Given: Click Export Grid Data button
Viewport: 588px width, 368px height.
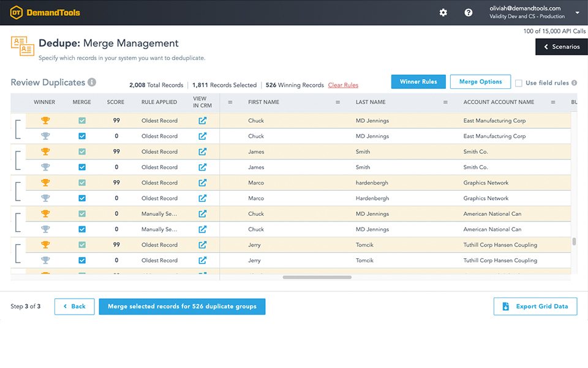Looking at the screenshot, I should [x=535, y=307].
